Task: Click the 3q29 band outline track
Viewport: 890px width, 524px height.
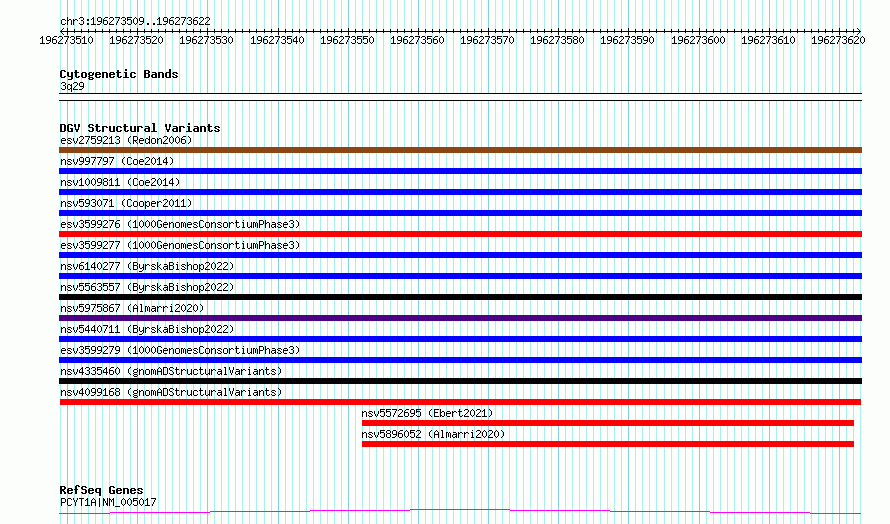Action: (x=460, y=97)
